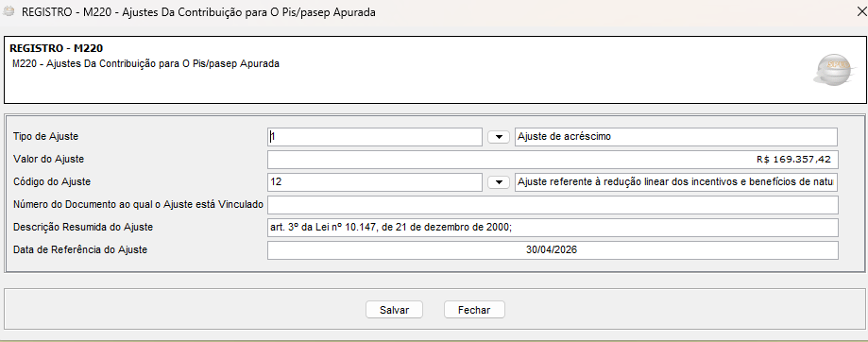Screen dimensions: 868x342
Task: Click the window title bar app icon
Action: click(9, 11)
